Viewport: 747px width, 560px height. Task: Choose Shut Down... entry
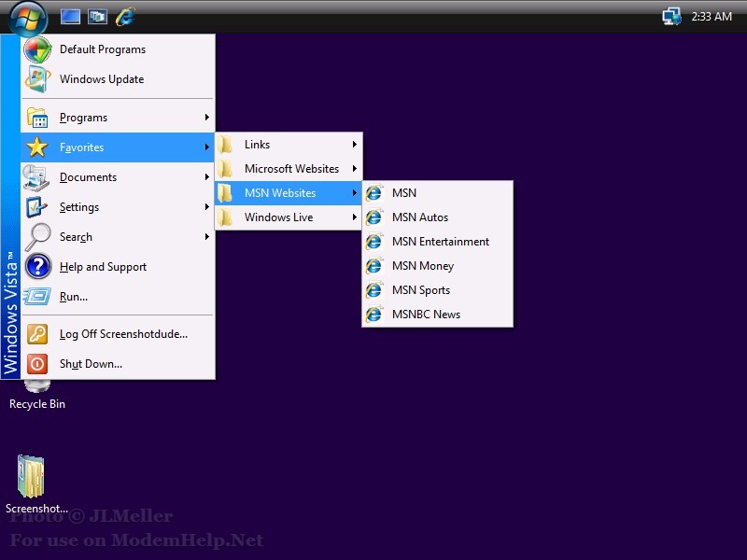pyautogui.click(x=118, y=364)
